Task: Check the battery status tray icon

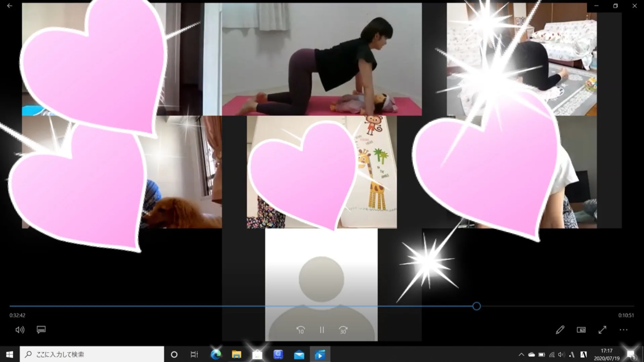Action: coord(542,354)
